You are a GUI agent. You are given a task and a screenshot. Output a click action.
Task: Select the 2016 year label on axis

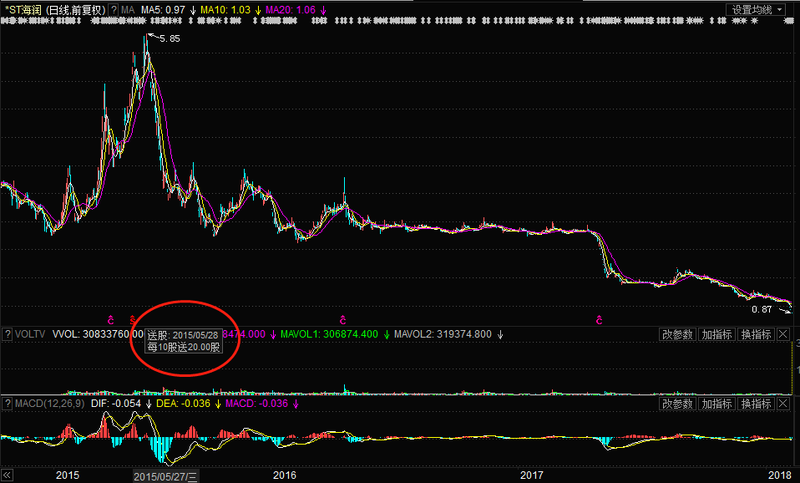[x=285, y=475]
